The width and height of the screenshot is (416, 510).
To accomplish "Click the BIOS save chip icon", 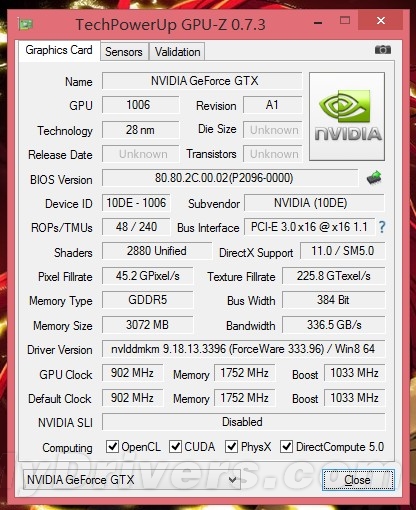I will [374, 177].
